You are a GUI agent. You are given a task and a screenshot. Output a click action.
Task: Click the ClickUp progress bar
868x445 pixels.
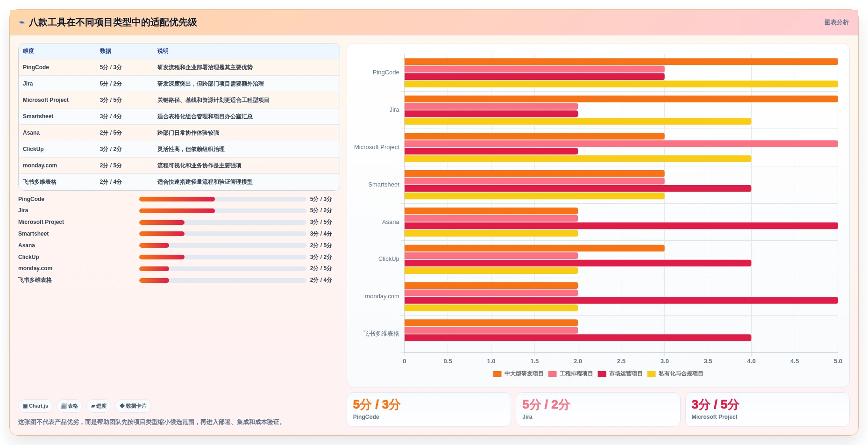click(x=223, y=257)
